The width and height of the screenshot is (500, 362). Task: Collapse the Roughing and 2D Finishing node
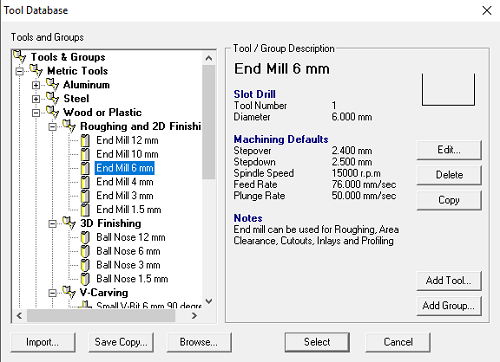(52, 127)
